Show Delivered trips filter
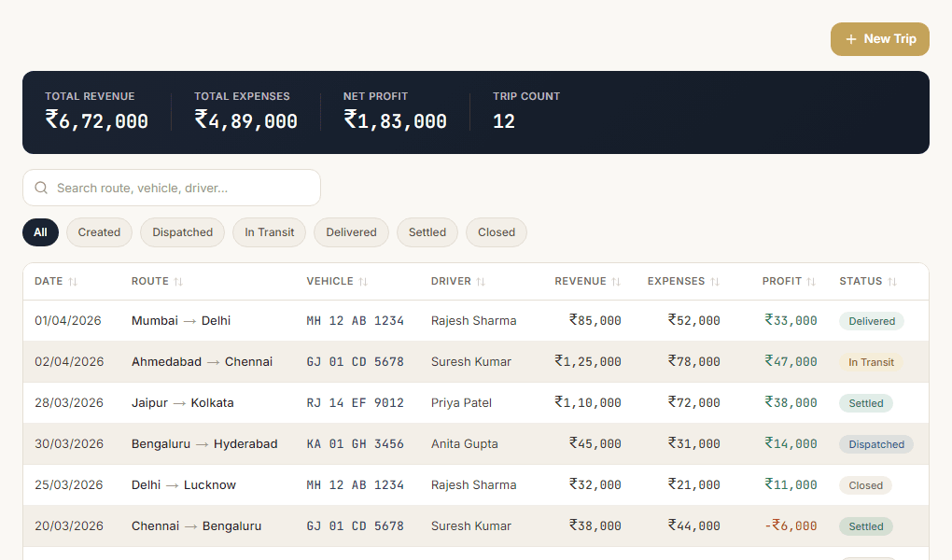 pos(351,232)
